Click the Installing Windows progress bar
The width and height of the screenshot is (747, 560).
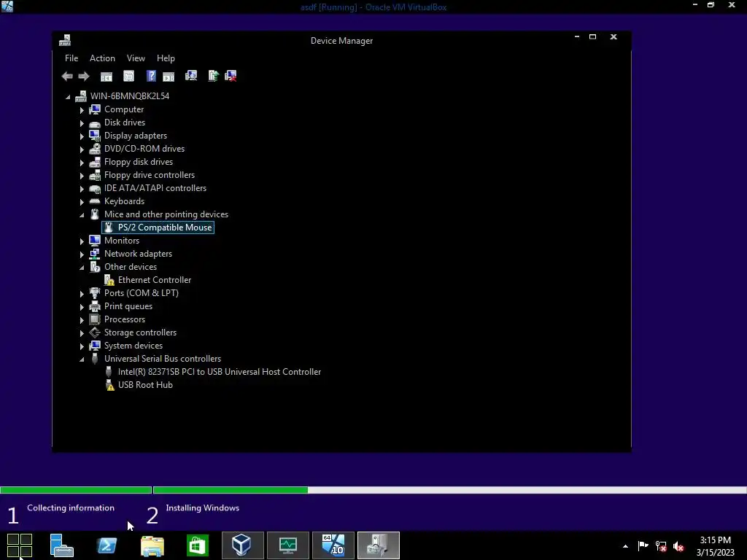[x=449, y=490]
